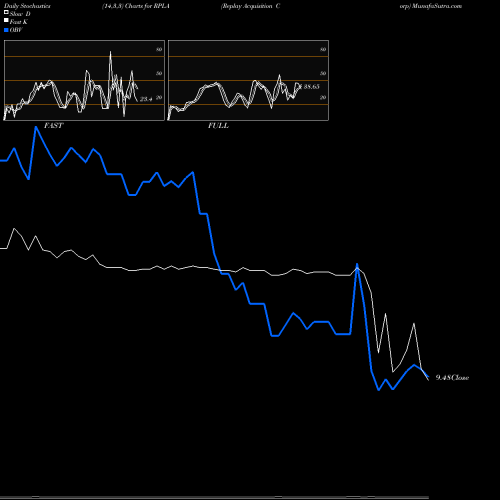This screenshot has height=500, width=500.
Task: Click the Fast K legend label
Action: click(x=19, y=22)
